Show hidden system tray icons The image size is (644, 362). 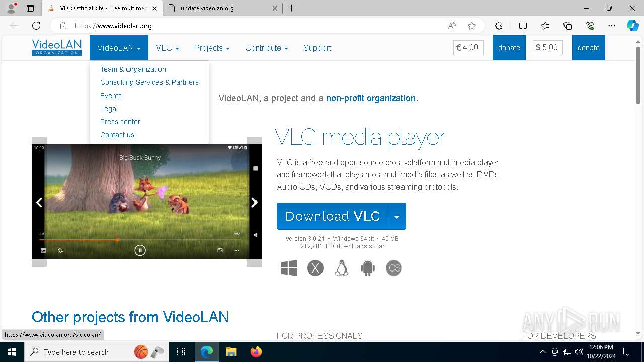(x=542, y=352)
